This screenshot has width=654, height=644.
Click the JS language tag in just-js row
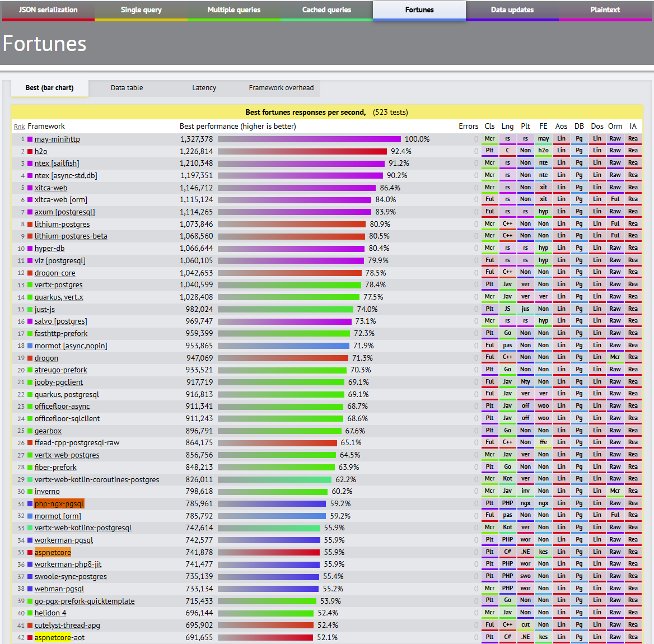tap(508, 309)
